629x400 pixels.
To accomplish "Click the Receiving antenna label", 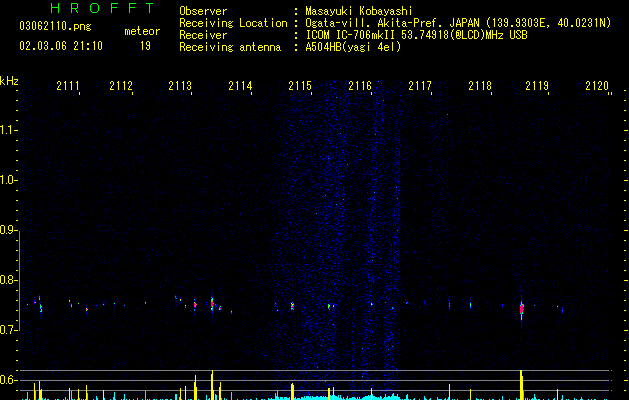I will 230,47.
